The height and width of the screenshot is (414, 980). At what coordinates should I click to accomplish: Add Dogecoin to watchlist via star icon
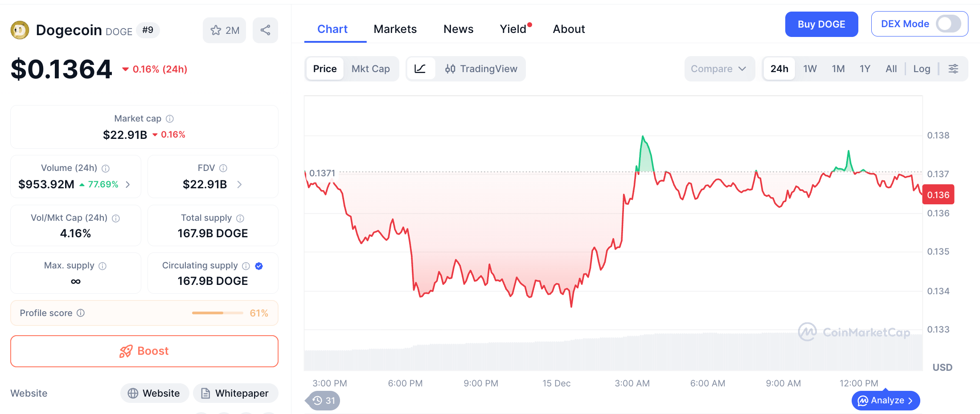pos(216,30)
